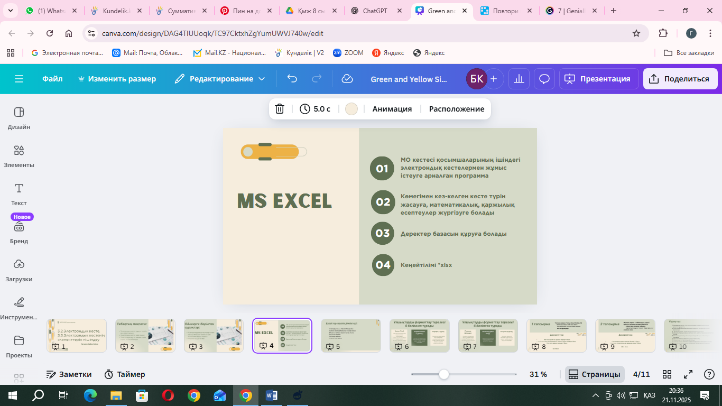The width and height of the screenshot is (722, 406).
Task: Select page 9 thumbnail
Action: click(625, 336)
